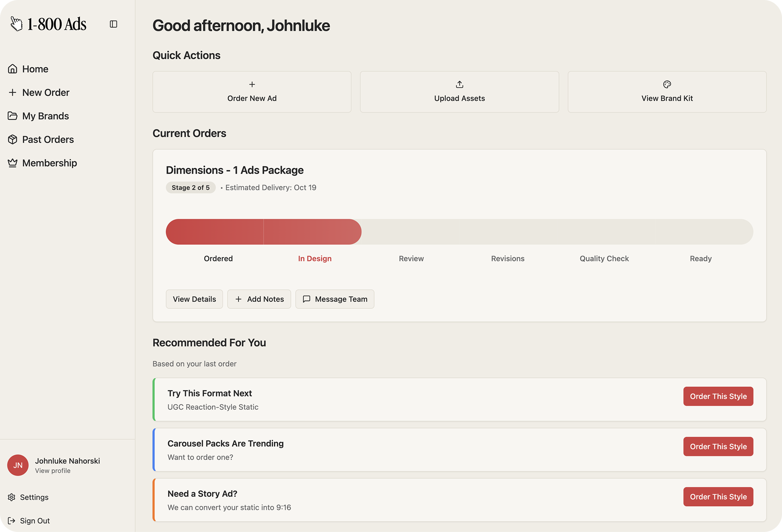782x532 pixels.
Task: Click the plus icon beside New Order
Action: coord(13,93)
